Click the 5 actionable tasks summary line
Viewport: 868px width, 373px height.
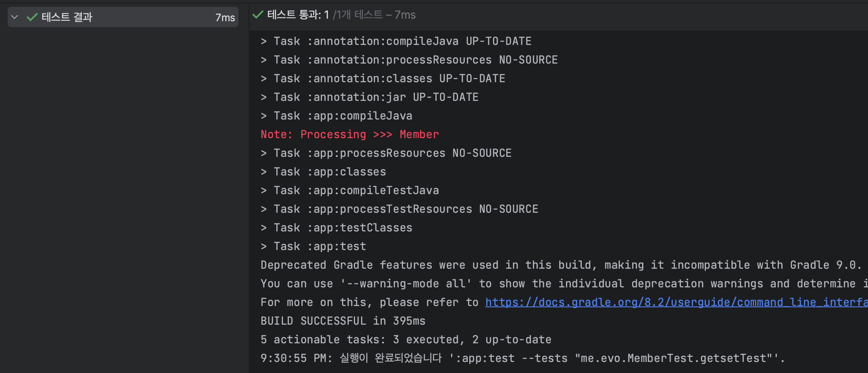406,340
